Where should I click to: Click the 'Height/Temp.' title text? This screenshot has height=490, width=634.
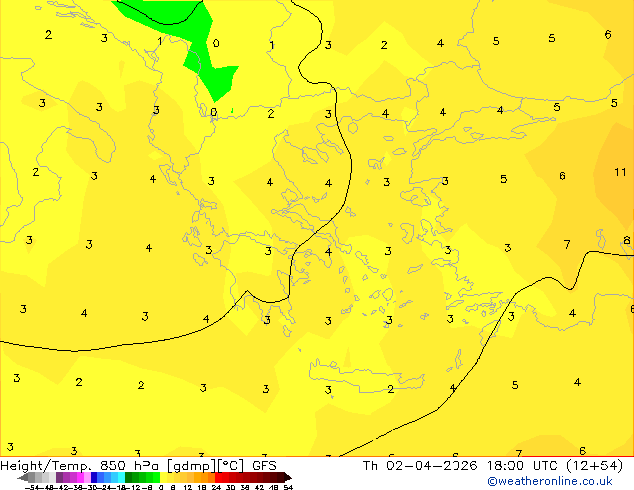tap(47, 466)
